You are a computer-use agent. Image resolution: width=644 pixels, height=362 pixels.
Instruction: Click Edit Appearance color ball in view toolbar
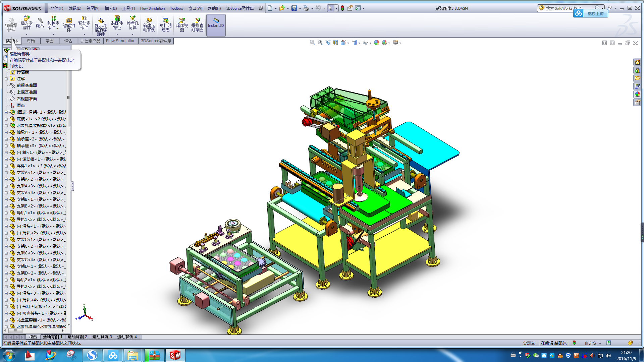pyautogui.click(x=377, y=43)
